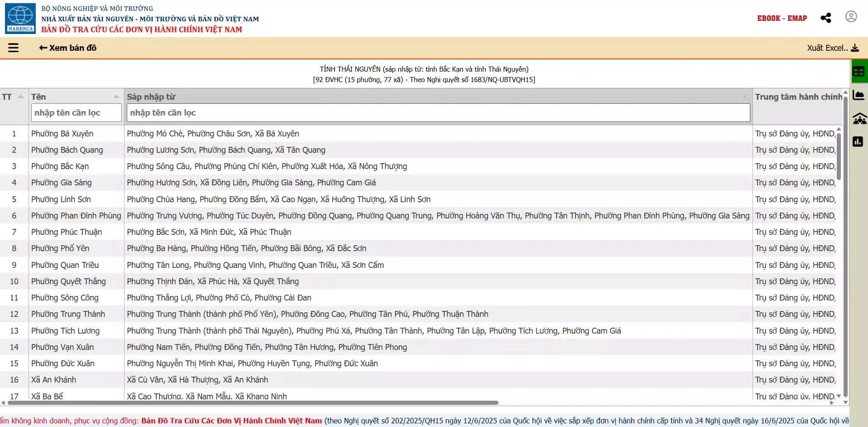Sort by Sáp nhập từ column arrow

(x=745, y=97)
